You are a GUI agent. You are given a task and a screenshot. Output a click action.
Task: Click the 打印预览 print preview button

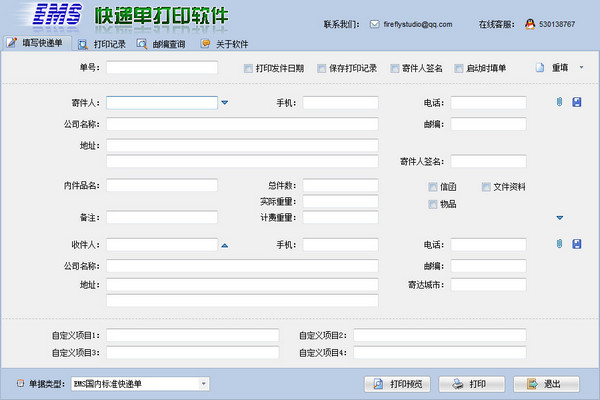[397, 383]
